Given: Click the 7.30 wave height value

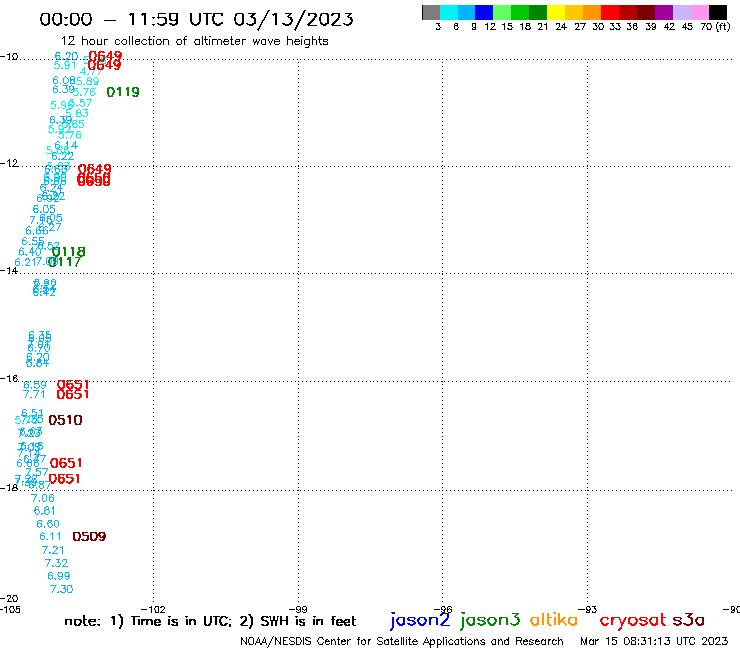Looking at the screenshot, I should click(61, 589).
